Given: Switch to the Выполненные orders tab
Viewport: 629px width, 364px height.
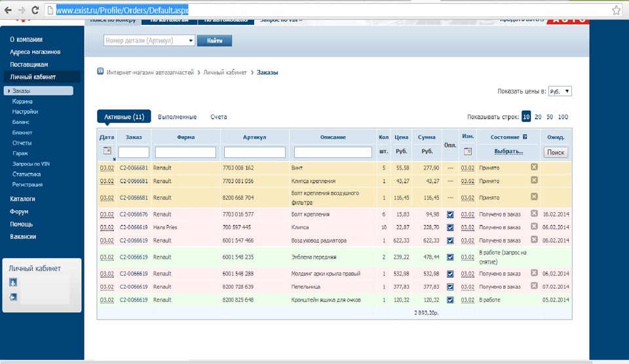Looking at the screenshot, I should coord(177,117).
